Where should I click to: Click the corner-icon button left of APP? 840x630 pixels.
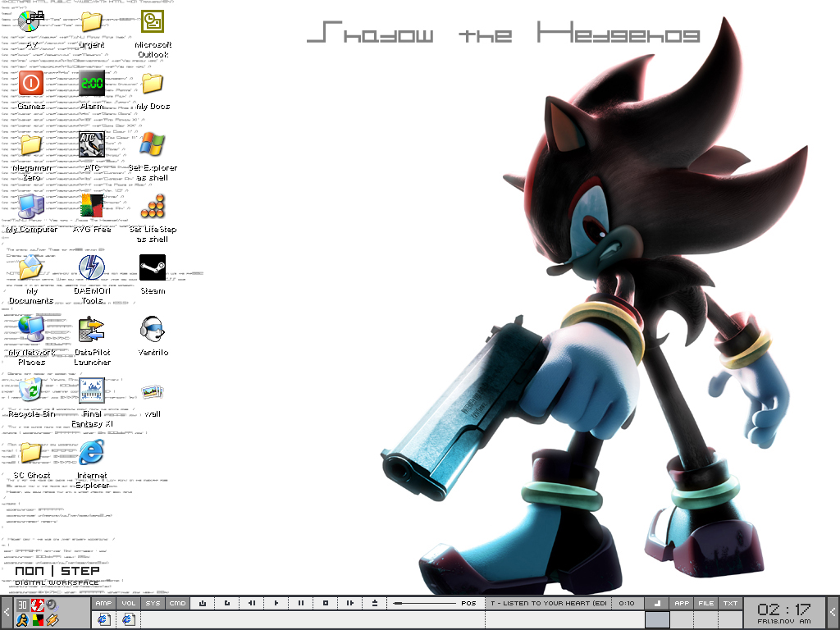(657, 603)
